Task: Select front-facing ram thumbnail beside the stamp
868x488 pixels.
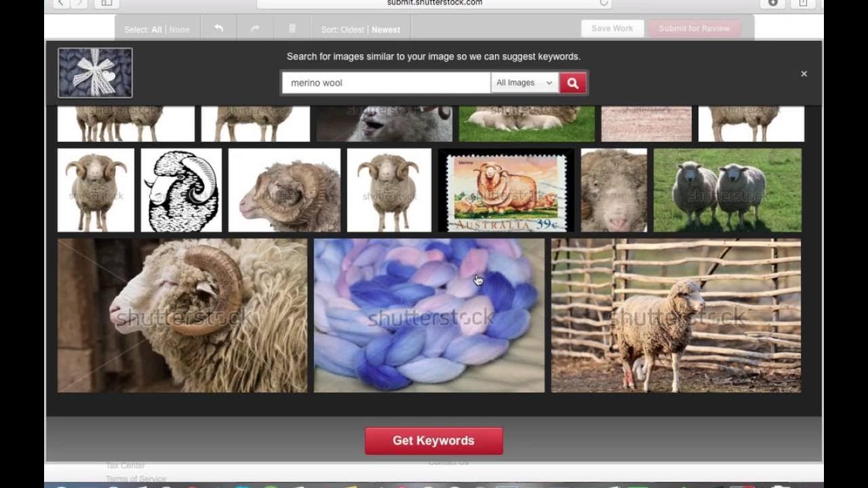Action: (389, 190)
